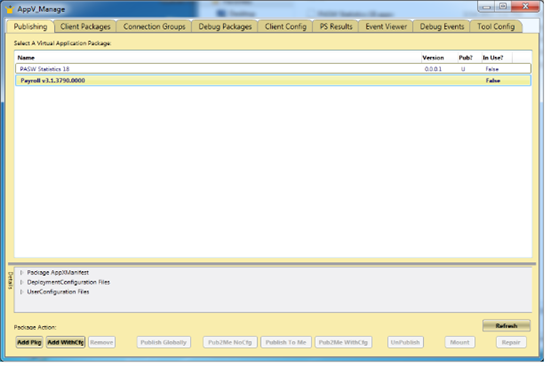This screenshot has height=366, width=550.
Task: Close the AppV_Manage window
Action: point(525,7)
